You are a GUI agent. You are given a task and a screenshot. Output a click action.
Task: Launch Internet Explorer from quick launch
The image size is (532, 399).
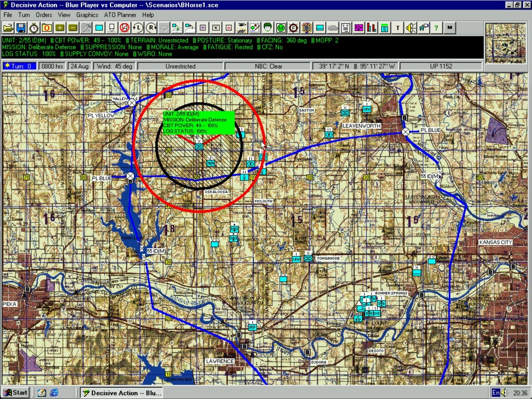tap(54, 393)
